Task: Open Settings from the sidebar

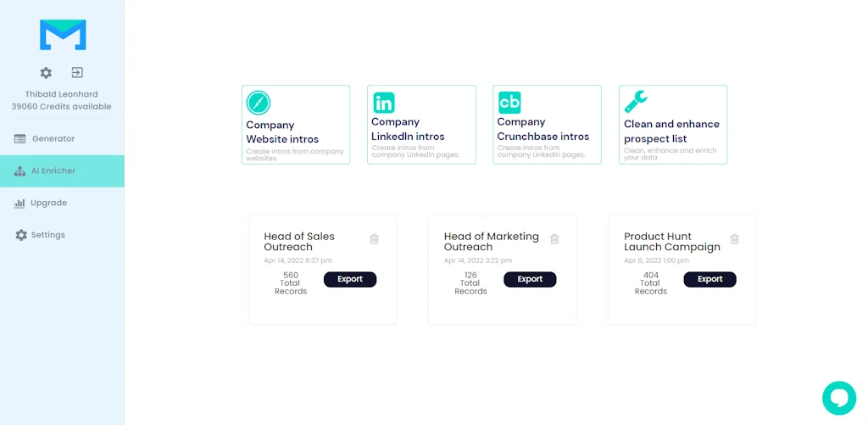Action: 47,235
